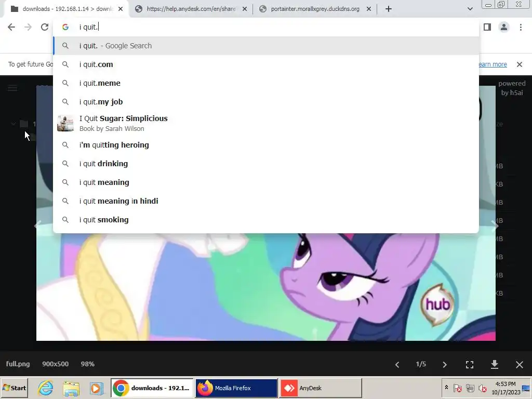The height and width of the screenshot is (399, 532).
Task: Close the image preview overlay
Action: tap(519, 364)
